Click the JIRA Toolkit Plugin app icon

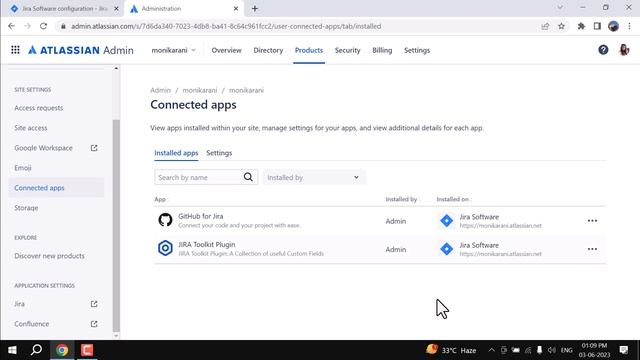click(165, 249)
